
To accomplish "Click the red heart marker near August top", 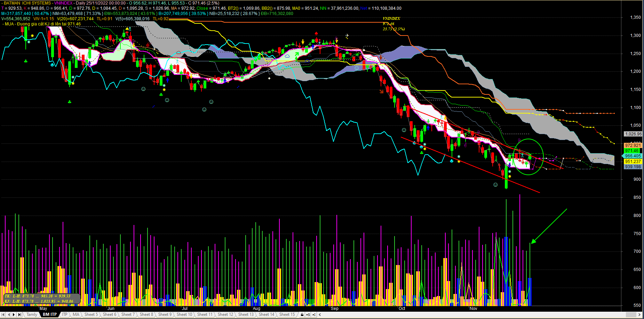I will 316,34.
